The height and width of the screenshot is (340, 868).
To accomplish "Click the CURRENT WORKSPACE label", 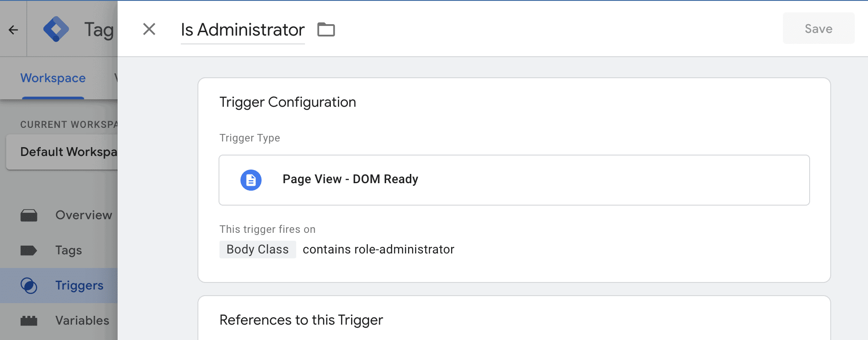I will pyautogui.click(x=68, y=125).
